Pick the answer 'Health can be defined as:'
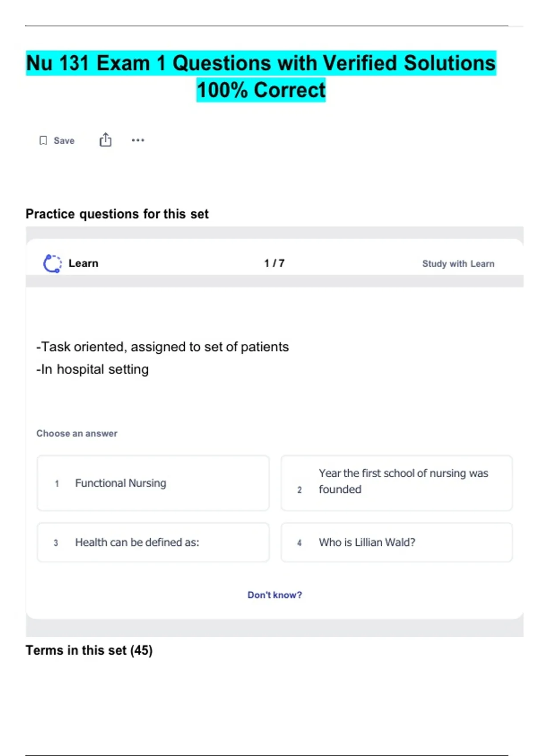Screen dimensions: 534x756 click(x=153, y=543)
